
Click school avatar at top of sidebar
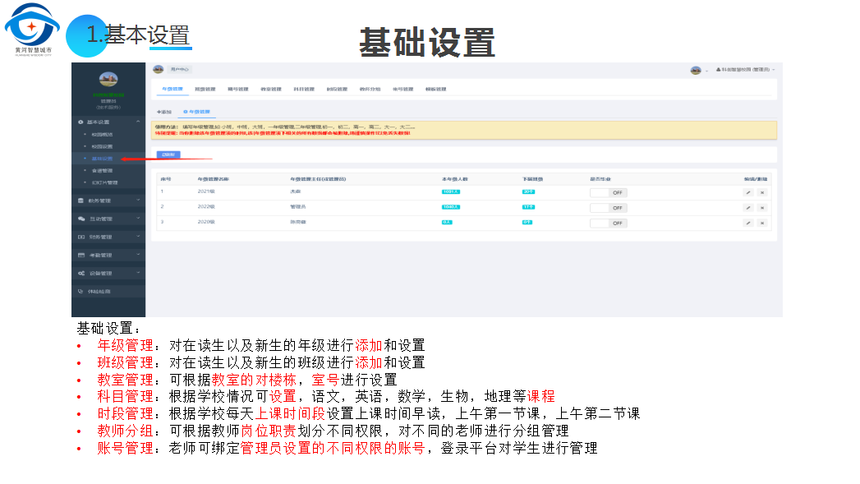tap(109, 80)
